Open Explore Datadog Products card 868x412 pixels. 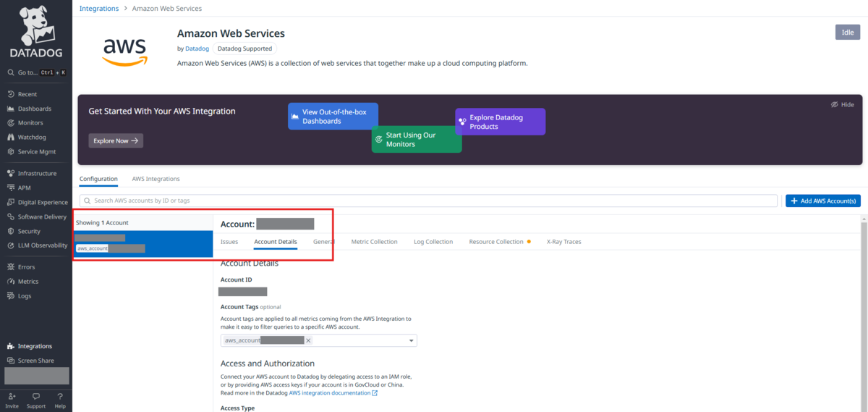click(500, 122)
